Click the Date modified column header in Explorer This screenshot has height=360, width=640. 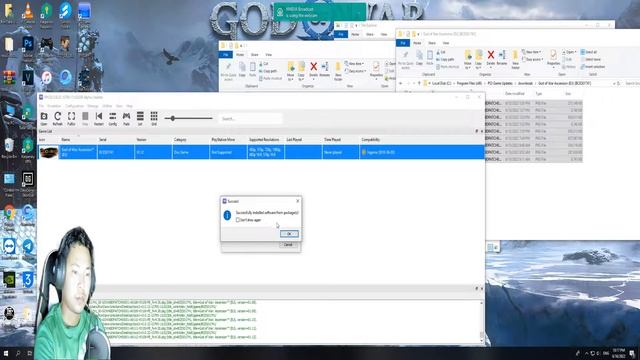514,94
